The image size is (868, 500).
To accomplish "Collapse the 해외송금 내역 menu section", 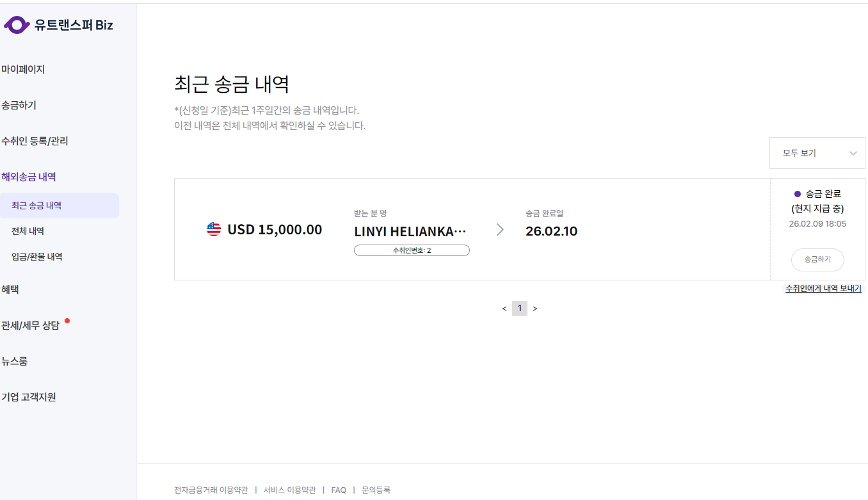I will 29,177.
